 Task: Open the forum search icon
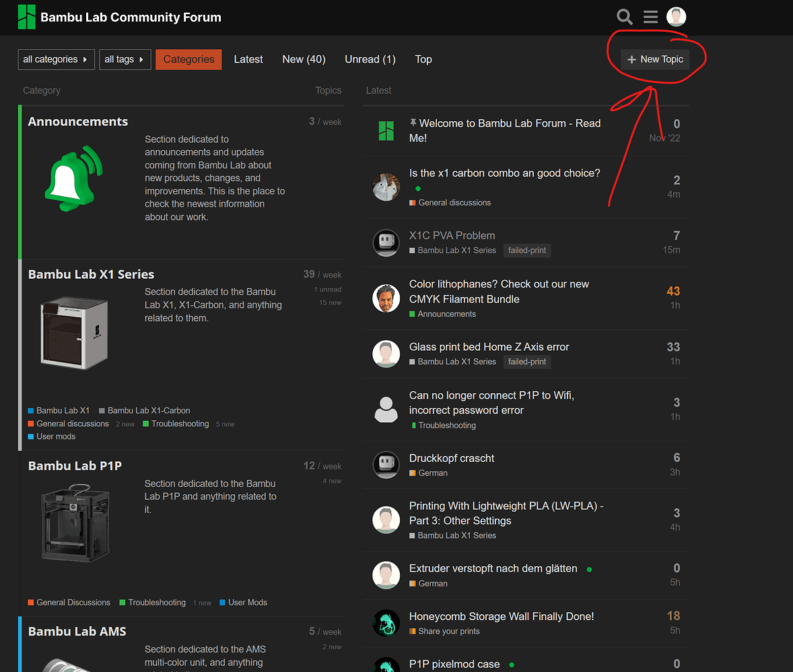click(625, 17)
